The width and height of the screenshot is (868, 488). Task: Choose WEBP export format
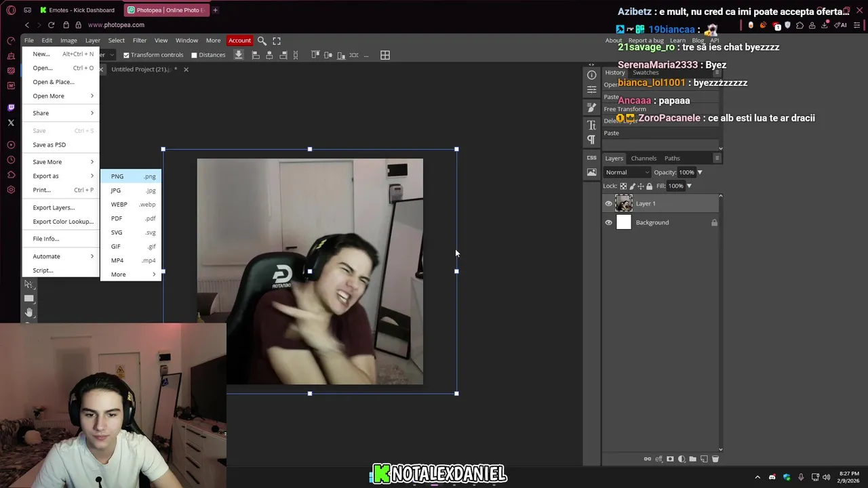click(x=131, y=204)
